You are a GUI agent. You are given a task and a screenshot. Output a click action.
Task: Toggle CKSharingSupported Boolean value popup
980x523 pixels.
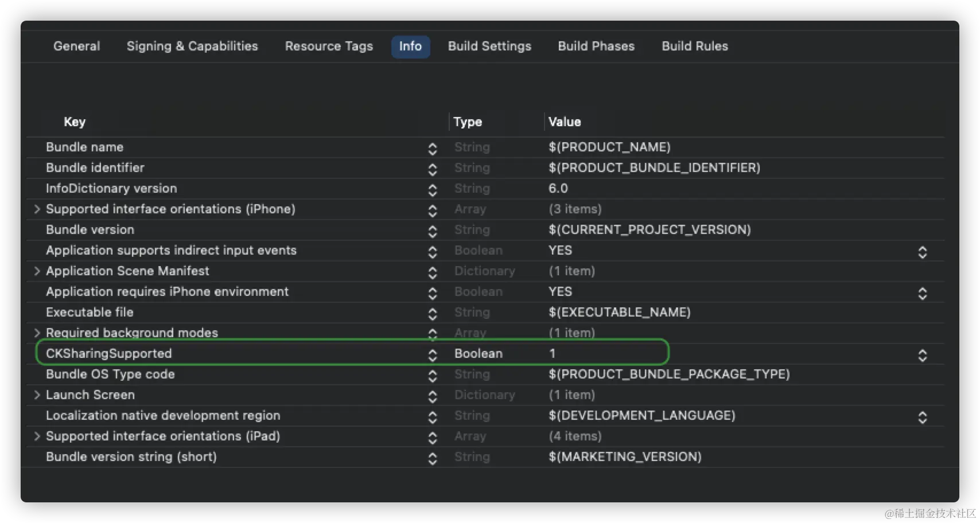pos(922,355)
